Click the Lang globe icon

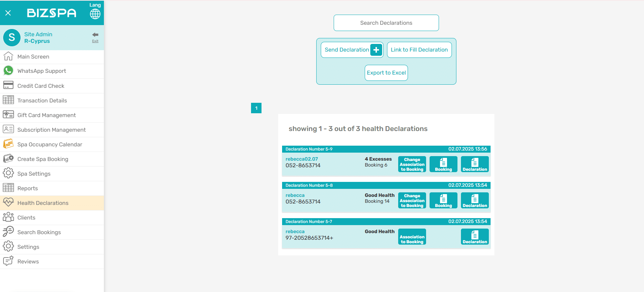coord(95,14)
